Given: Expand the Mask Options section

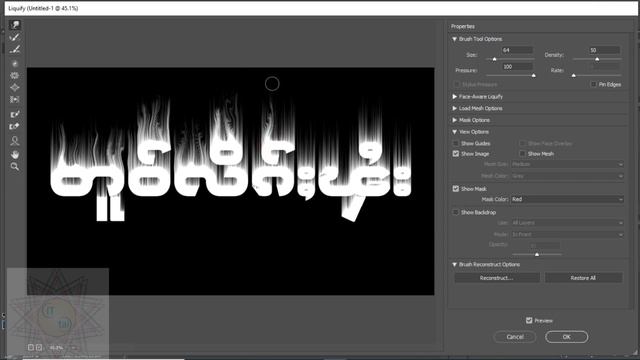Looking at the screenshot, I should [x=454, y=120].
